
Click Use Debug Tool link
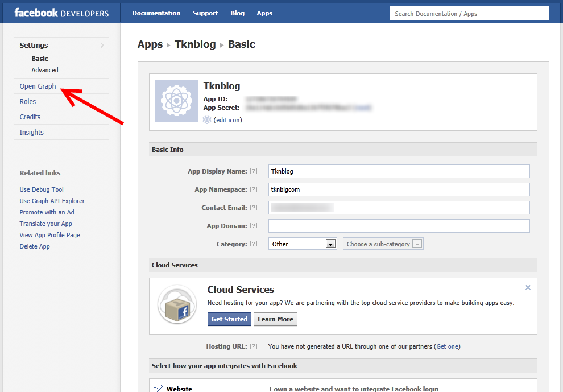[x=42, y=189]
